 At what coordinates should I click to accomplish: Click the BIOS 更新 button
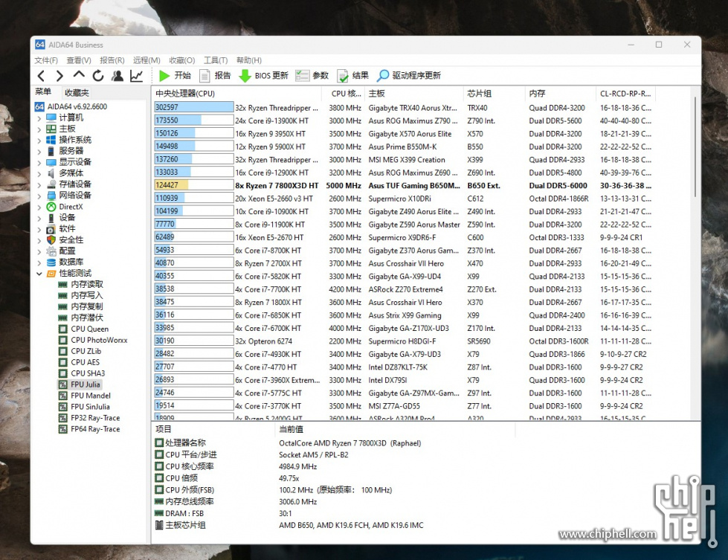263,75
